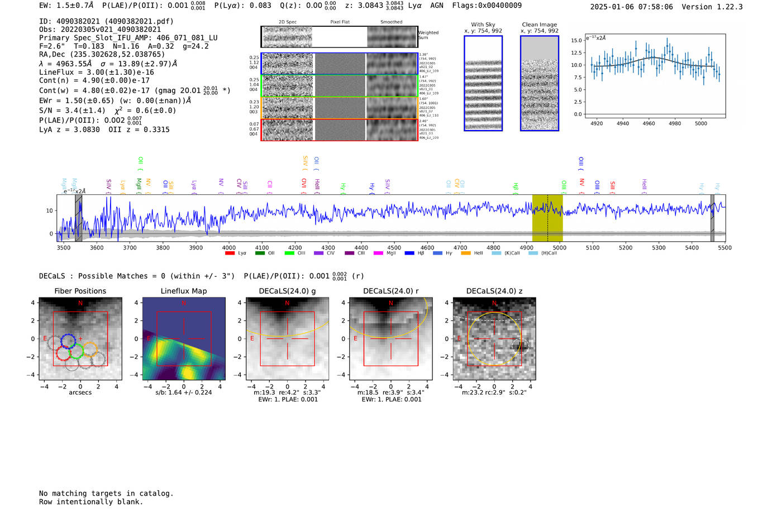This screenshot has width=782, height=532.
Task: Click the S/N = 3.4(±1.4) value
Action: click(x=72, y=111)
